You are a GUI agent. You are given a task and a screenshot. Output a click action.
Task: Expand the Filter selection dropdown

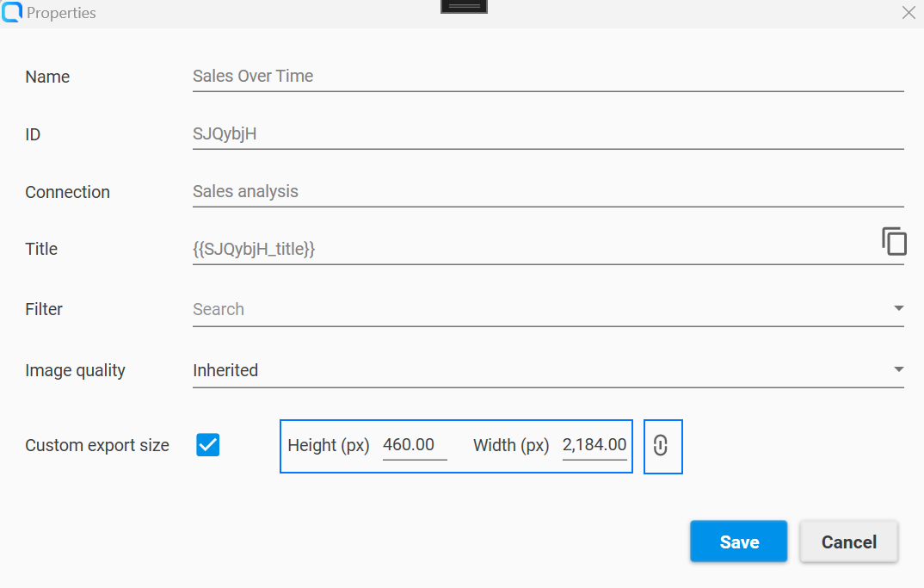[898, 307]
